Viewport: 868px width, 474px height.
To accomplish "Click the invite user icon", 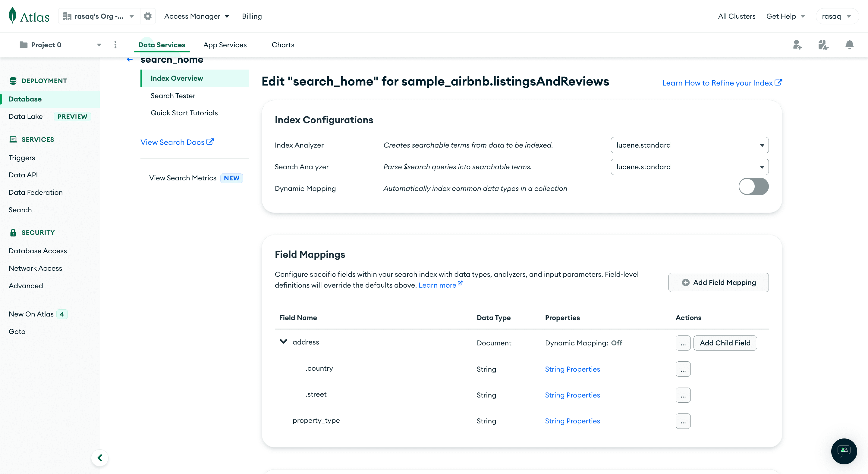I will click(x=797, y=44).
